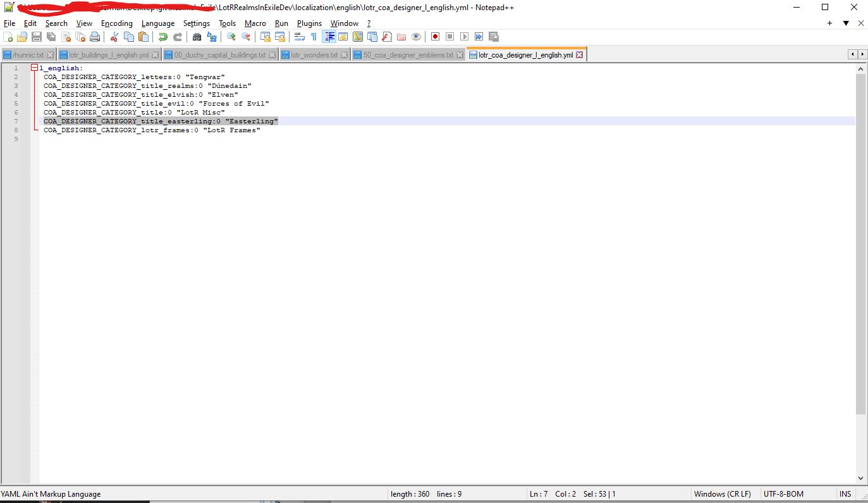
Task: Toggle the indent guide button
Action: pyautogui.click(x=329, y=37)
